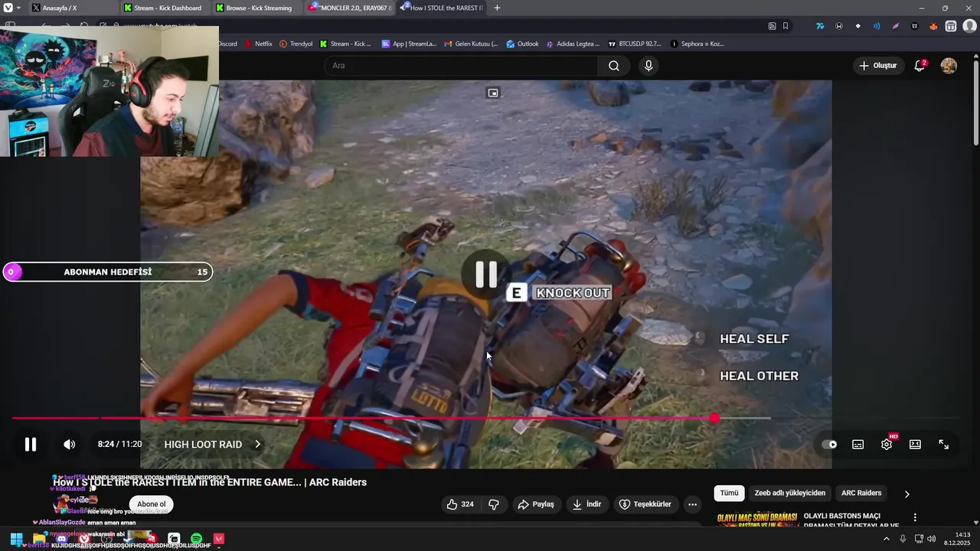The height and width of the screenshot is (551, 980).
Task: Dislike the video with the thumbs-down button
Action: pyautogui.click(x=494, y=504)
